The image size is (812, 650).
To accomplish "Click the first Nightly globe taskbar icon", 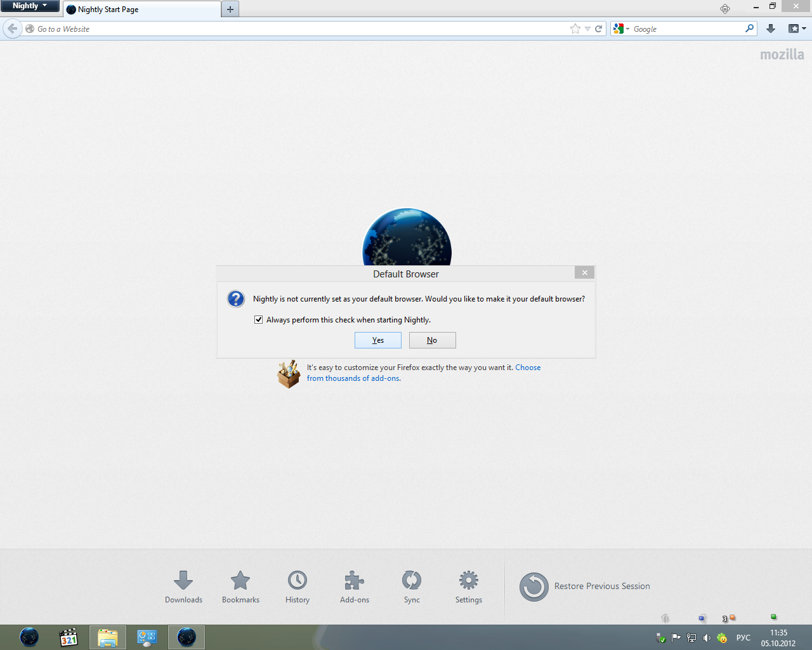I will (x=29, y=637).
